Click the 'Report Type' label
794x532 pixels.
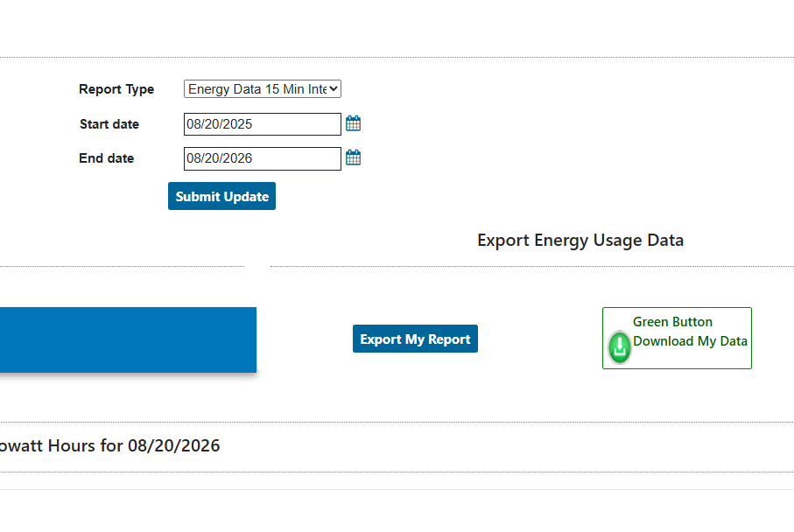tap(116, 89)
